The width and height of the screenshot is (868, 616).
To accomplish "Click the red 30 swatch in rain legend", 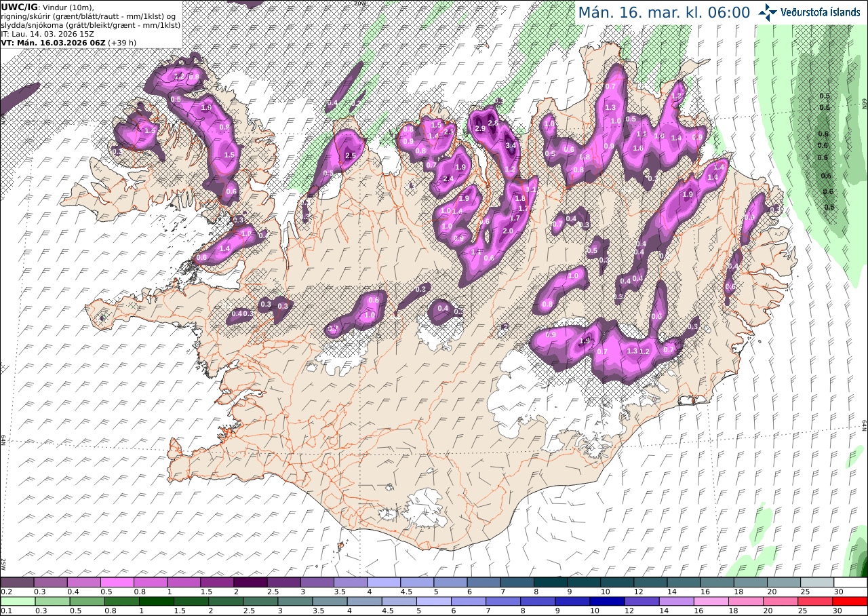I will (850, 601).
